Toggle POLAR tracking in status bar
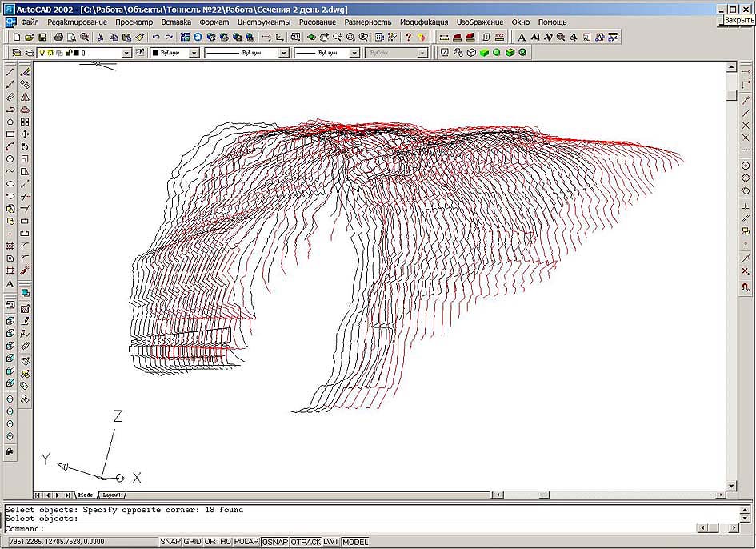The height and width of the screenshot is (549, 756). [x=247, y=542]
